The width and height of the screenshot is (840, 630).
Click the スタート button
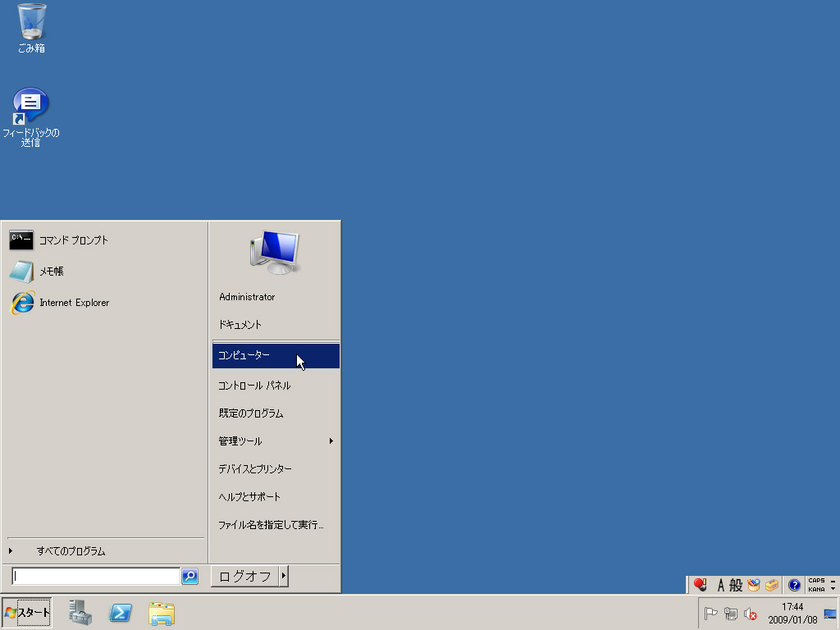[27, 612]
